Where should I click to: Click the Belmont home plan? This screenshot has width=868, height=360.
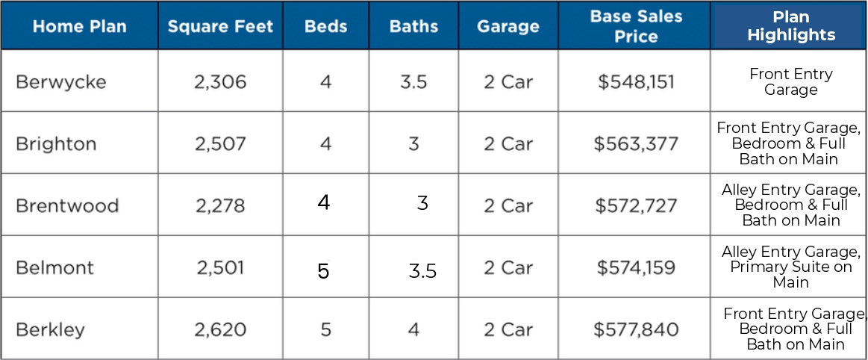(55, 267)
